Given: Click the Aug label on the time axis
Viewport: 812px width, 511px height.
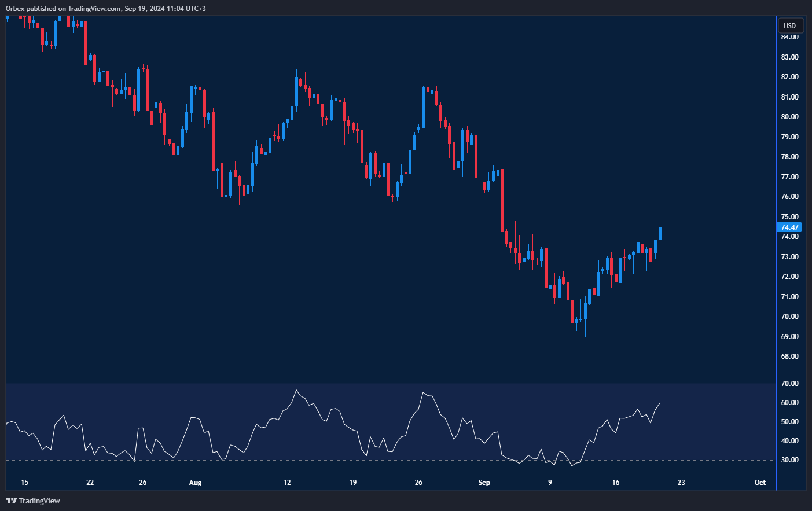Looking at the screenshot, I should [195, 482].
